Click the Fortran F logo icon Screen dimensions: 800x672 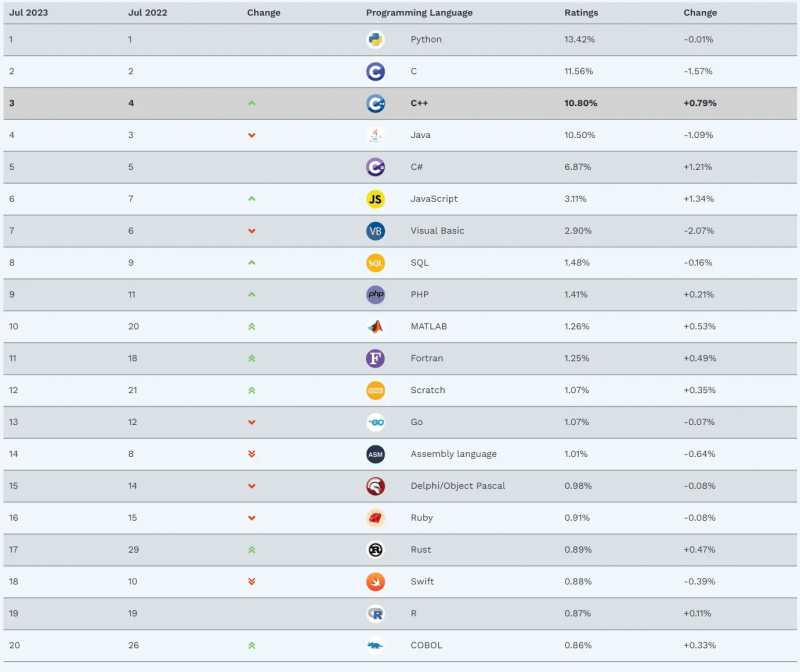[376, 358]
